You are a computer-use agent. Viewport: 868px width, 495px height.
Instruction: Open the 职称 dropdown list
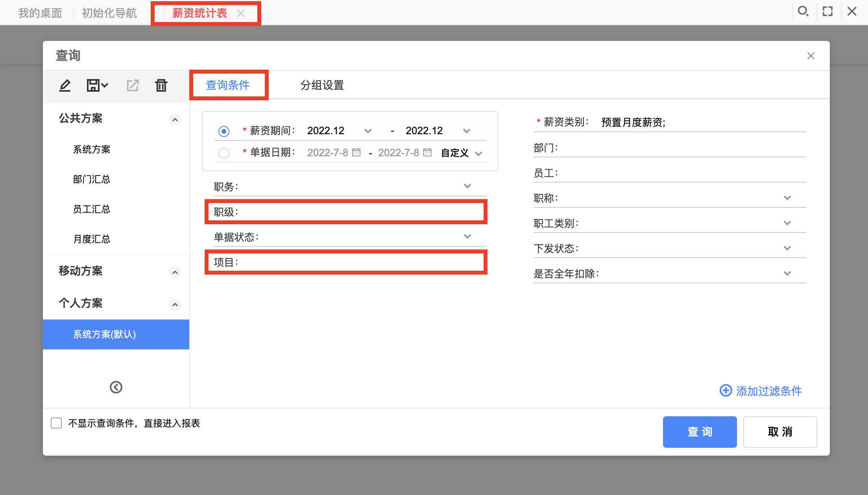(x=787, y=198)
